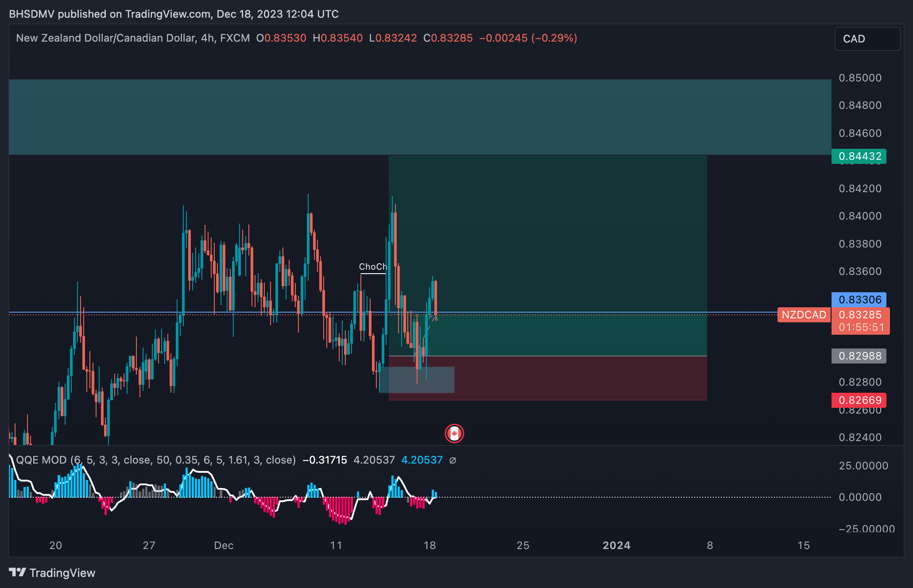Click the 25.00000 indicator axis label
This screenshot has height=588, width=913.
pos(863,466)
